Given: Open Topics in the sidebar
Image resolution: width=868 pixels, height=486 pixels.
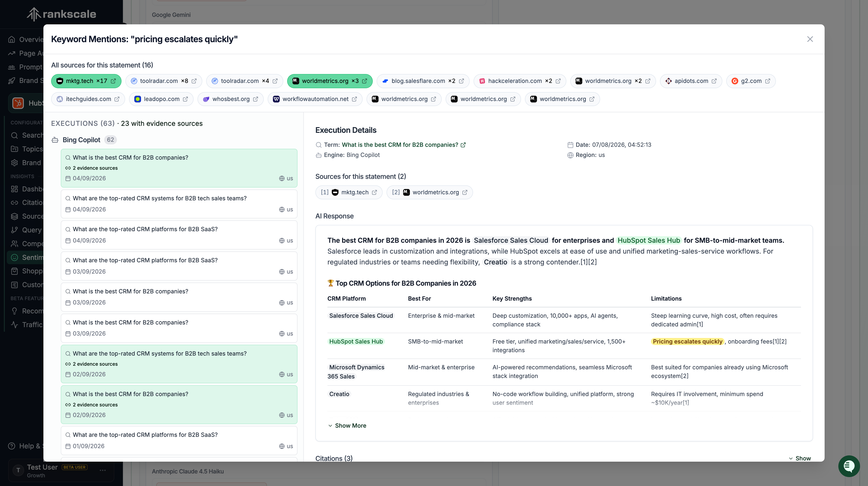Looking at the screenshot, I should coord(27,149).
